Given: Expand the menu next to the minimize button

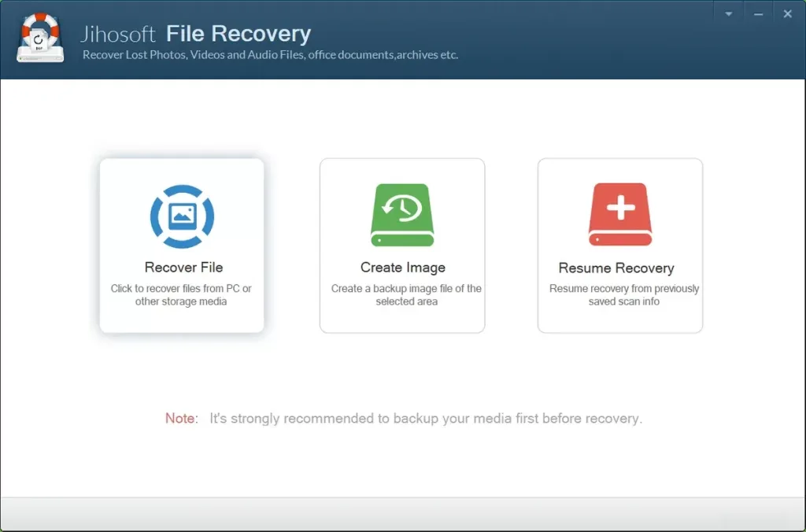Looking at the screenshot, I should tap(728, 13).
